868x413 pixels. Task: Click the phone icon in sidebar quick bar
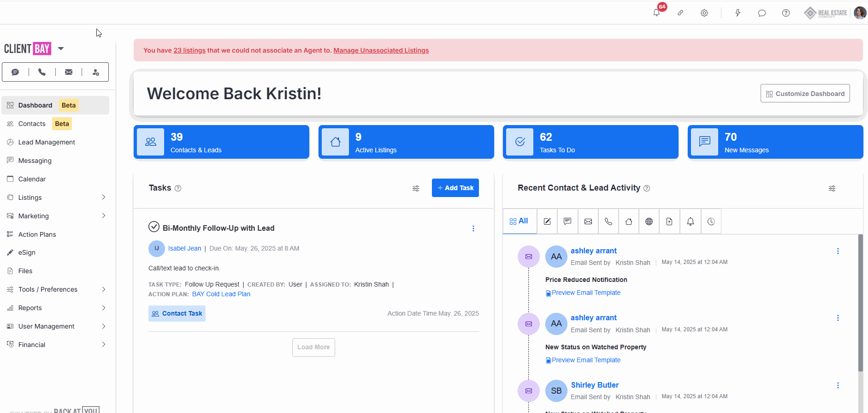pyautogui.click(x=42, y=72)
